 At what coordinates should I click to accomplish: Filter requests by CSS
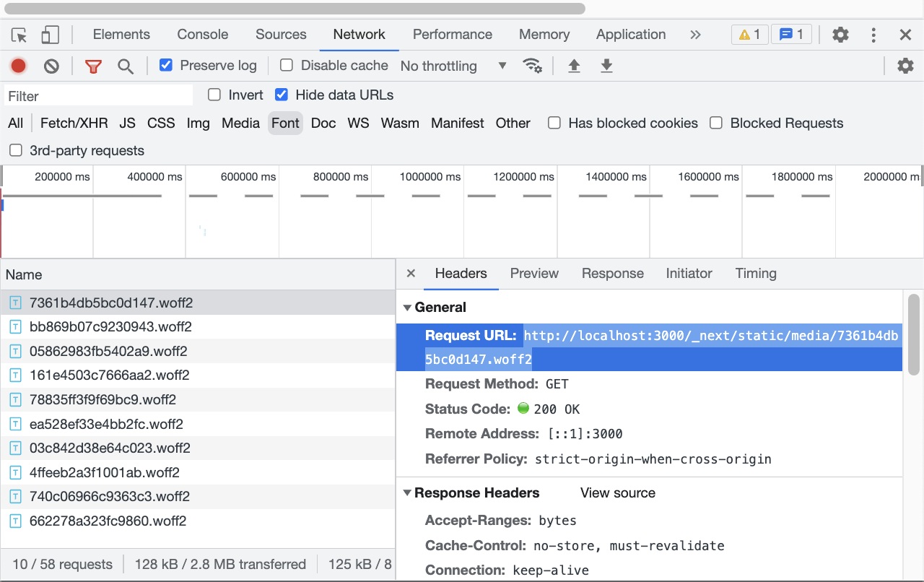pos(161,123)
